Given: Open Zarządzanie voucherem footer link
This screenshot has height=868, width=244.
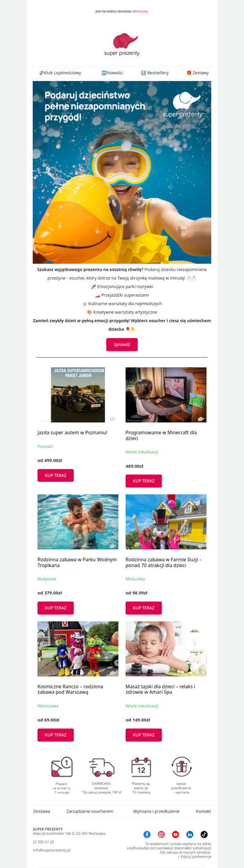Looking at the screenshot, I should 90,811.
